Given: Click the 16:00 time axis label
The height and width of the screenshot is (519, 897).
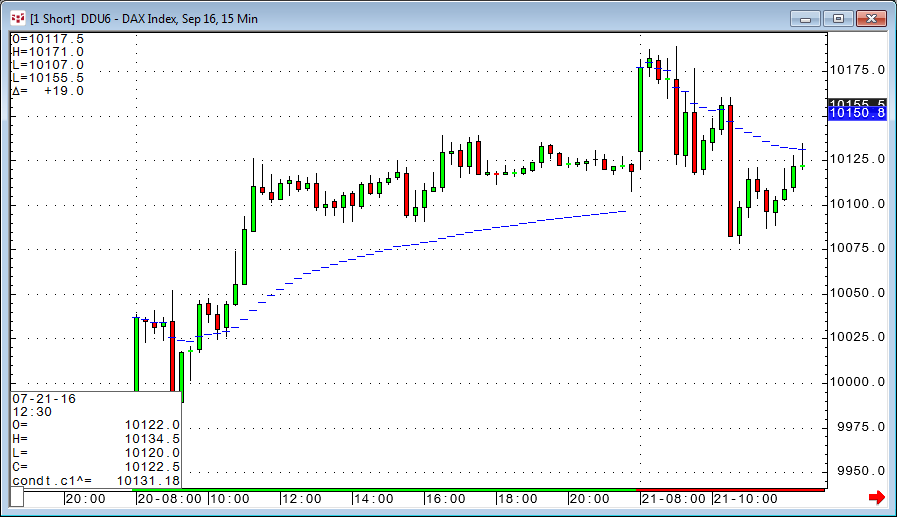Looking at the screenshot, I should coord(446,499).
